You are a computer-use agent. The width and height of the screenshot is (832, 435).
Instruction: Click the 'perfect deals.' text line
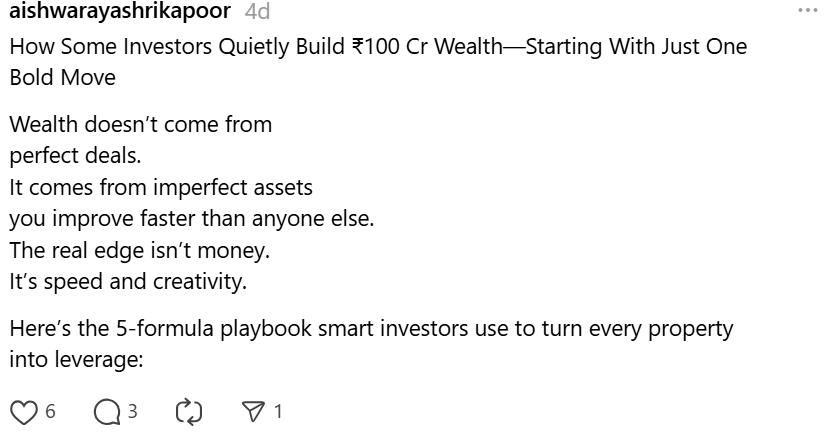[75, 156]
